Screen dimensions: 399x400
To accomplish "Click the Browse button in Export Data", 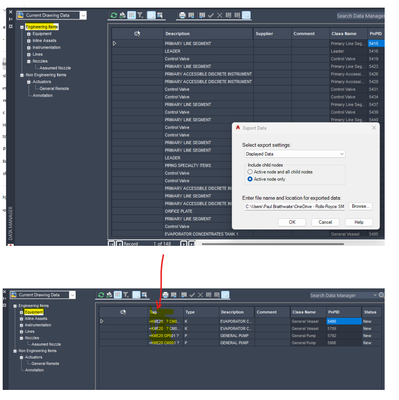I will tap(360, 206).
